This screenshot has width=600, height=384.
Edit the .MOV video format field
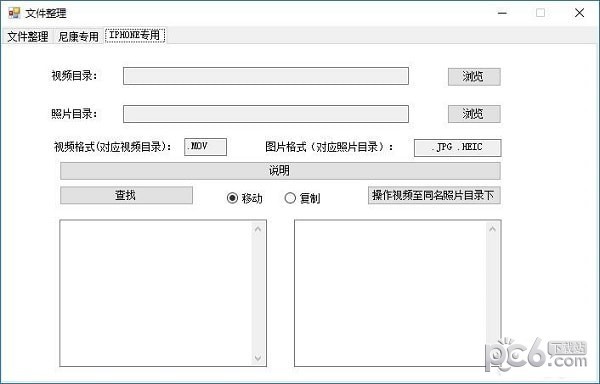(205, 147)
